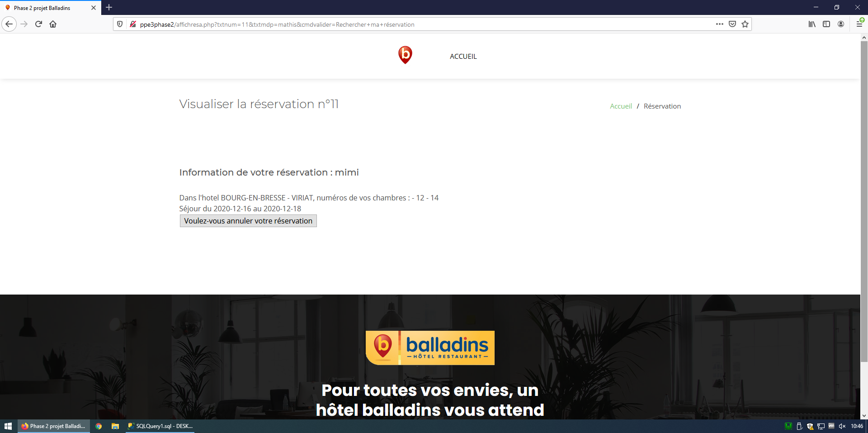Click the insecure connection padlock icon
Viewport: 868px width, 433px height.
coord(132,24)
